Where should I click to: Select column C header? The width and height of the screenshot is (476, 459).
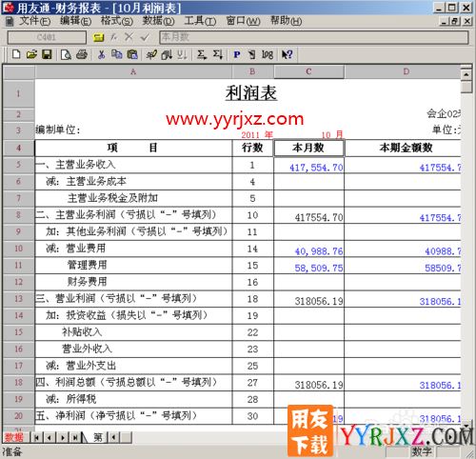pos(308,71)
